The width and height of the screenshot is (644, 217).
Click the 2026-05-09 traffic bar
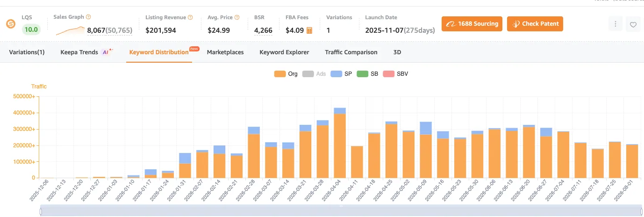[426, 150]
